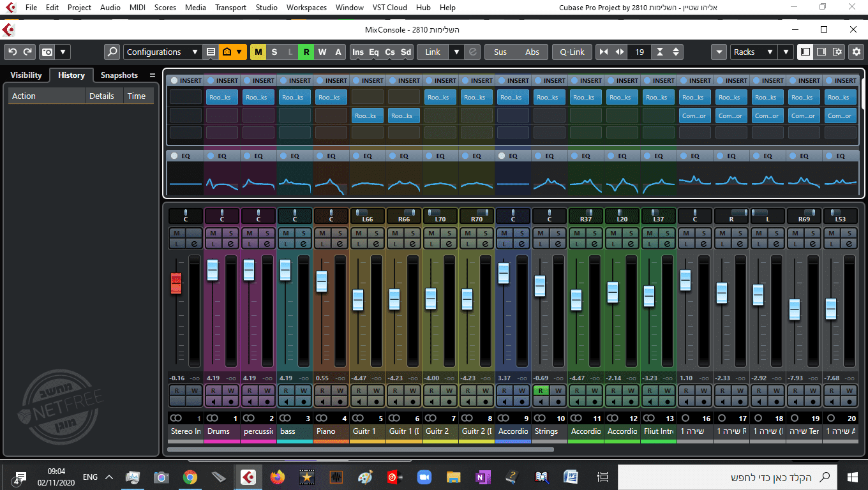Click the red Stereo In fader handle
This screenshot has width=868, height=490.
pyautogui.click(x=176, y=283)
